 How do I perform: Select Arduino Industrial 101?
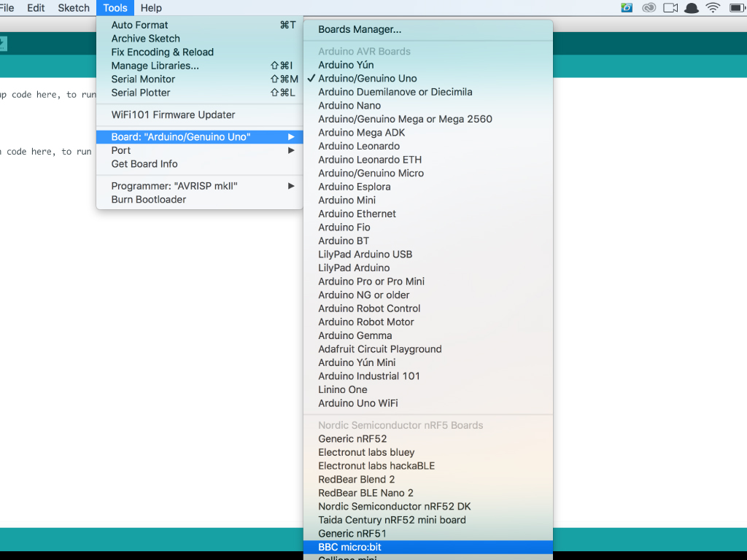427,376
